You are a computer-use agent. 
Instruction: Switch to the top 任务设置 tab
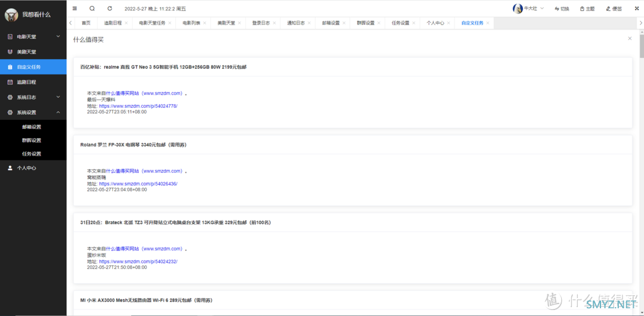pos(401,23)
